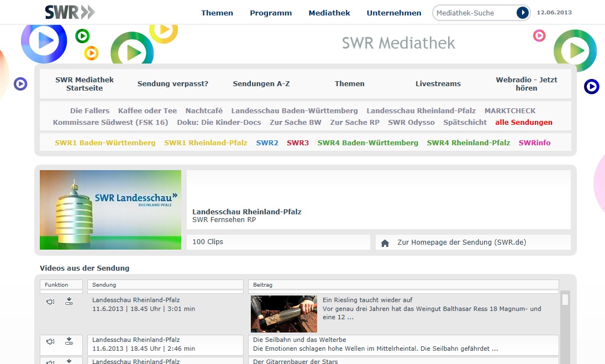Open the SWRinfo radio link

pos(535,143)
